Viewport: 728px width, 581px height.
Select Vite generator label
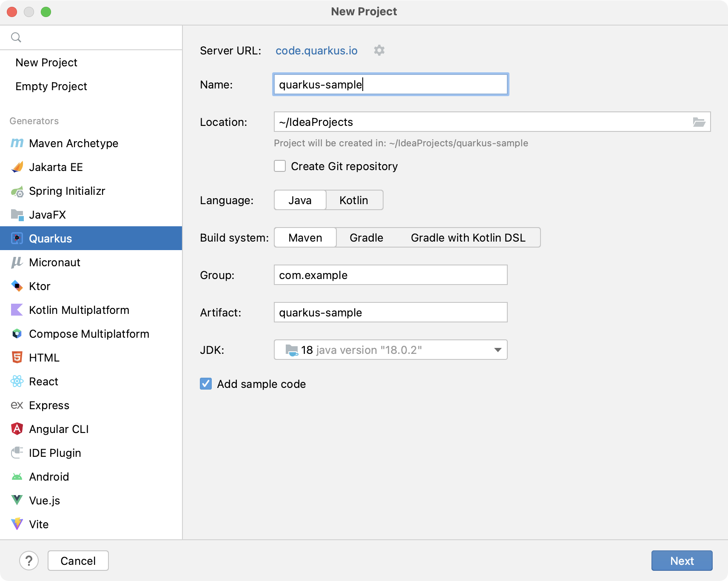pos(39,524)
